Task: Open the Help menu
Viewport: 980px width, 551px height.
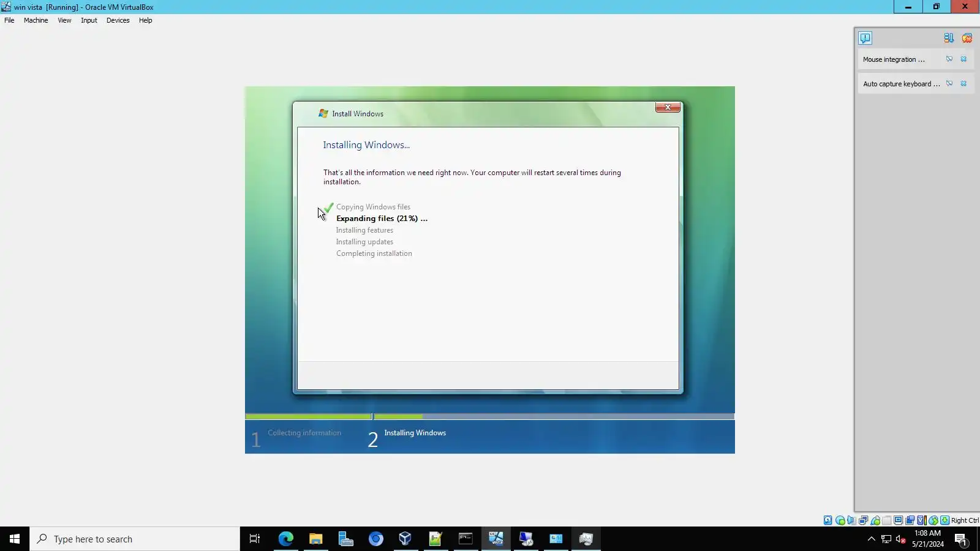Action: point(145,20)
